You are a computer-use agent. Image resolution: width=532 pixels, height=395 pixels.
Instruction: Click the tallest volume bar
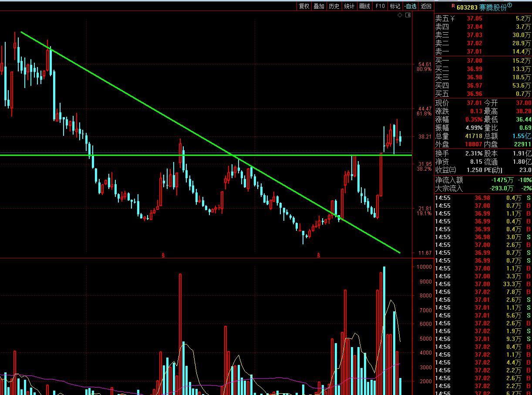[x=384, y=331]
